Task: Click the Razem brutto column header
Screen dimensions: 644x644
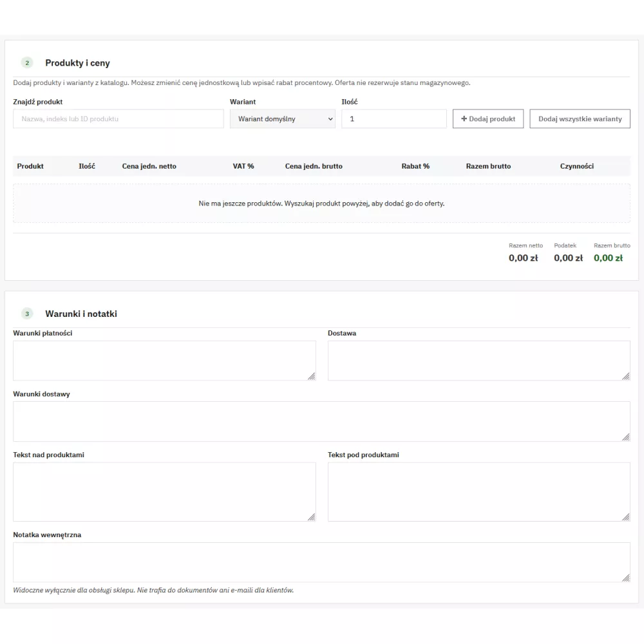Action: pos(488,166)
